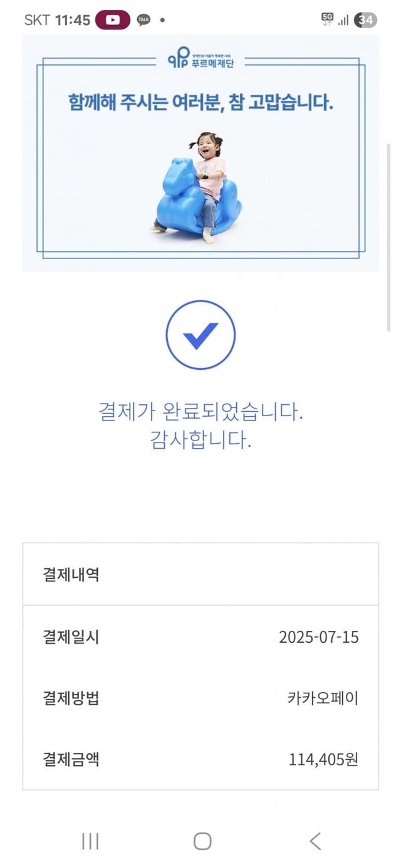
Task: Tap the 결제가 완료되었습니다 confirmation message
Action: [x=200, y=412]
